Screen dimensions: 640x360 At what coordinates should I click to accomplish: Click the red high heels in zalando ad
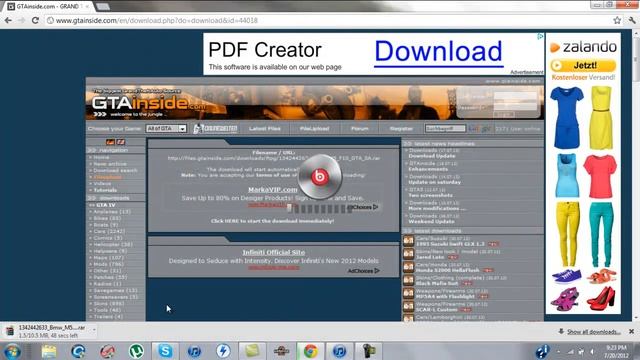601,298
